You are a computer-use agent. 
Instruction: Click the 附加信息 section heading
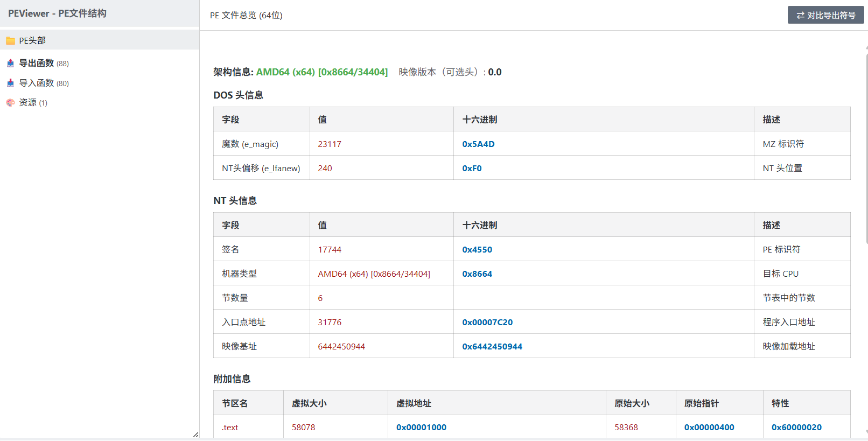click(232, 379)
